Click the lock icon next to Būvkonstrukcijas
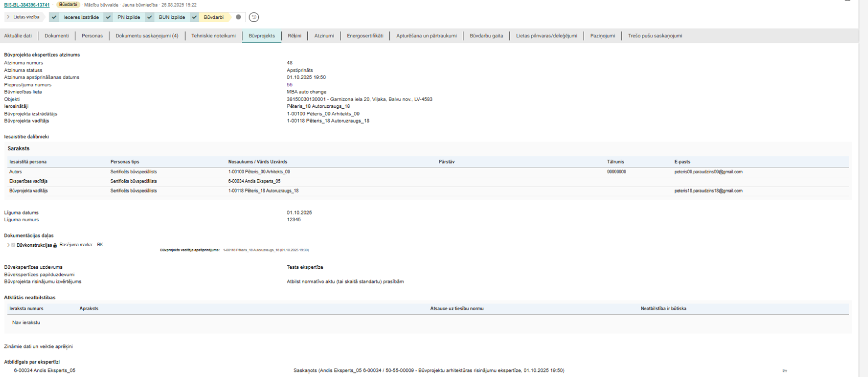 pos(55,246)
